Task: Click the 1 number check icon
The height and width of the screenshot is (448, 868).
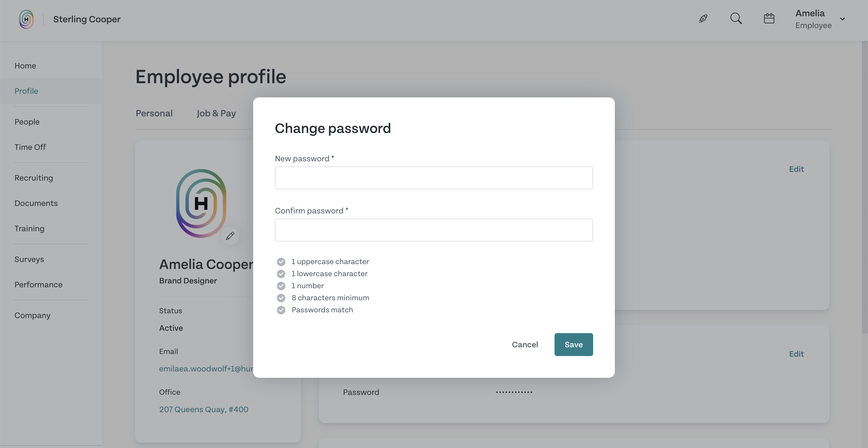Action: point(281,286)
